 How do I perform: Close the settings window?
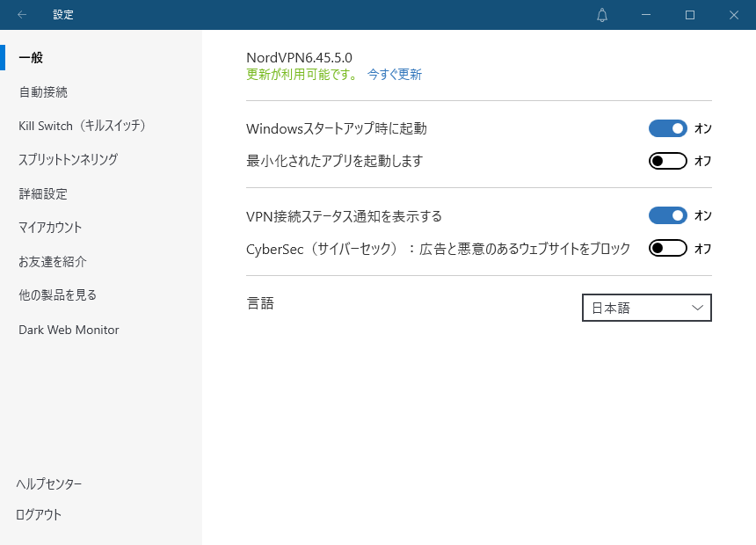(734, 15)
